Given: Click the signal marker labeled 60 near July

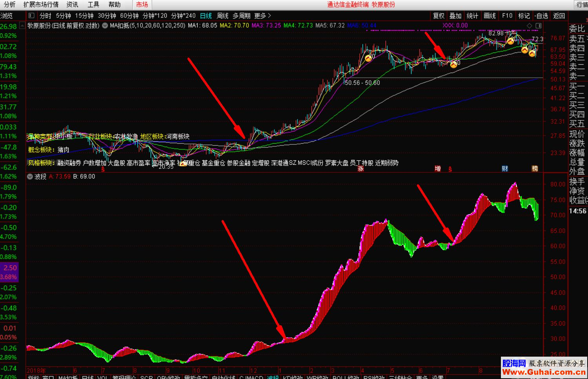Looking at the screenshot, I should pyautogui.click(x=453, y=64).
